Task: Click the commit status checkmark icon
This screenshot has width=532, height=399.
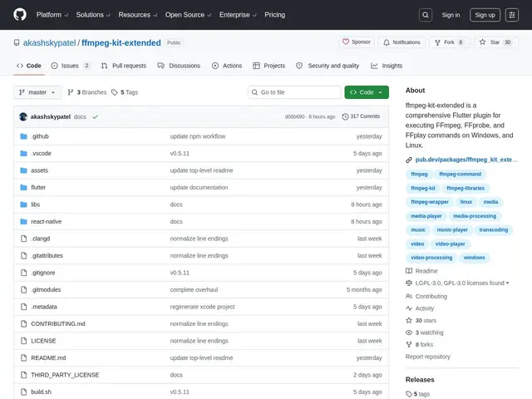Action: tap(95, 116)
